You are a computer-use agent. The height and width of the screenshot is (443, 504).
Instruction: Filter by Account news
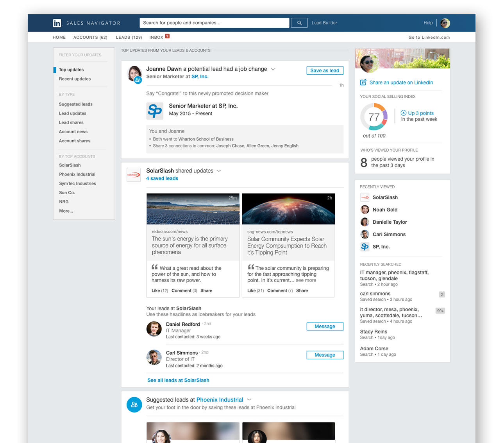click(x=73, y=132)
